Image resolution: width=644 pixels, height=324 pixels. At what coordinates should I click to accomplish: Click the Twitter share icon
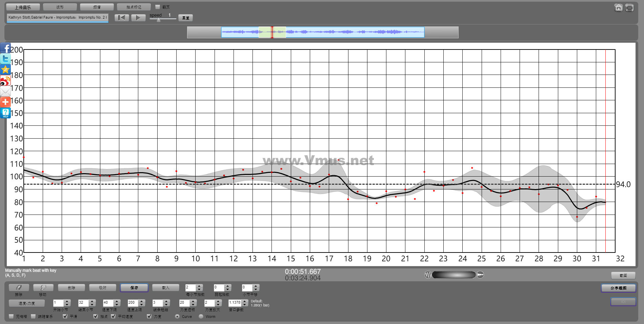point(5,59)
